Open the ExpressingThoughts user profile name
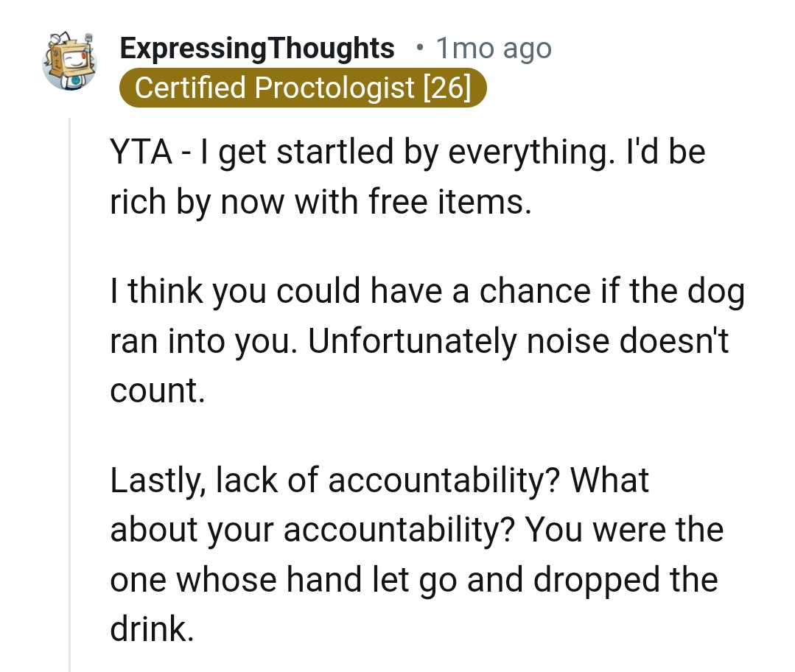This screenshot has width=795, height=672. pos(257,49)
